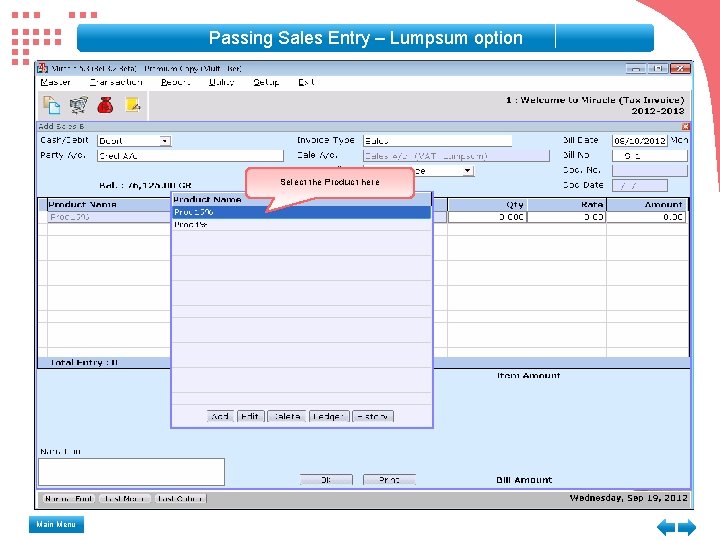Select the Prod 1% product row
Image resolution: width=720 pixels, height=540 pixels.
pos(301,225)
